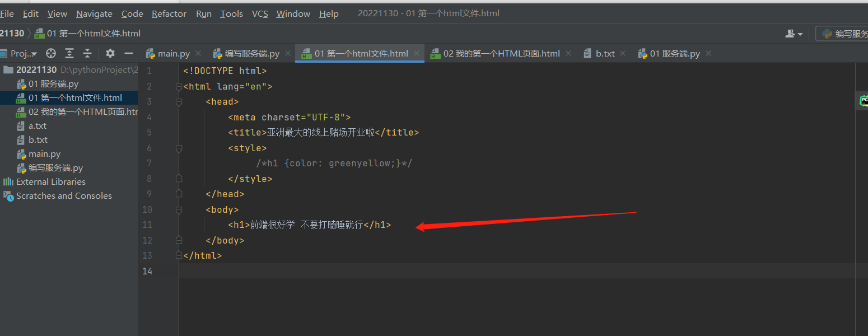Collapse the body tag fold marker on line 10
The height and width of the screenshot is (336, 868).
coord(179,210)
